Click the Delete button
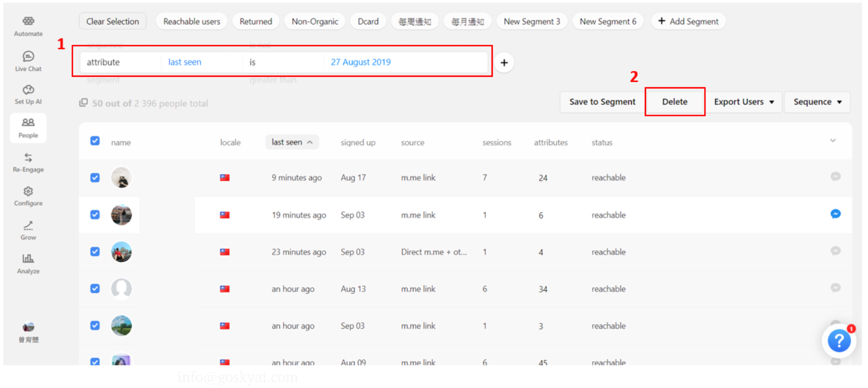The height and width of the screenshot is (388, 868). [675, 102]
